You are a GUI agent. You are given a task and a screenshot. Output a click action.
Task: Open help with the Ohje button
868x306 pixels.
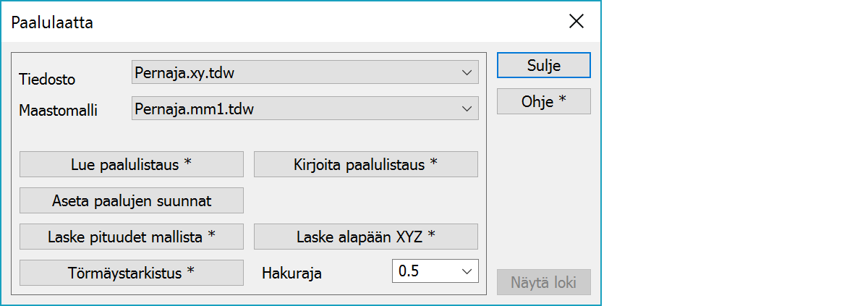[543, 102]
